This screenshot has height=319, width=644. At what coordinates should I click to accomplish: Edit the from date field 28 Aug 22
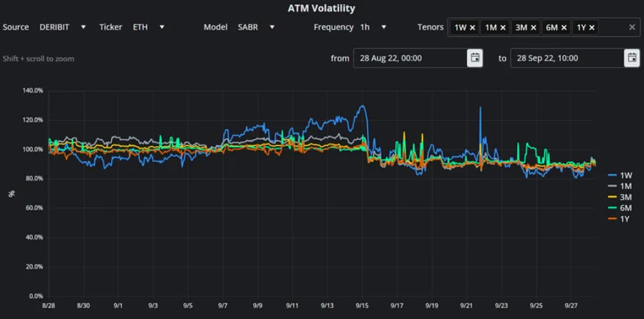pos(410,58)
